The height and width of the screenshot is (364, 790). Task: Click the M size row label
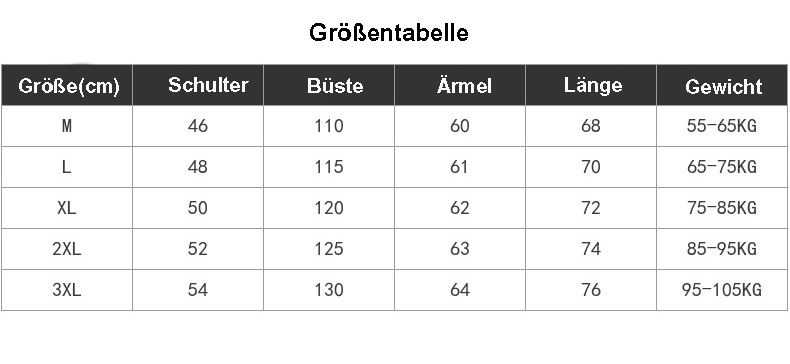point(67,126)
